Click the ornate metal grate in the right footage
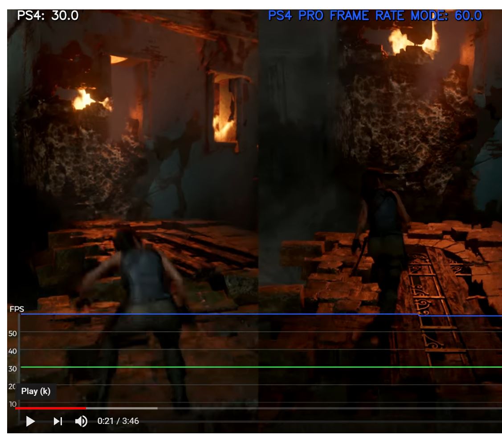The width and height of the screenshot is (502, 448). tap(434, 303)
